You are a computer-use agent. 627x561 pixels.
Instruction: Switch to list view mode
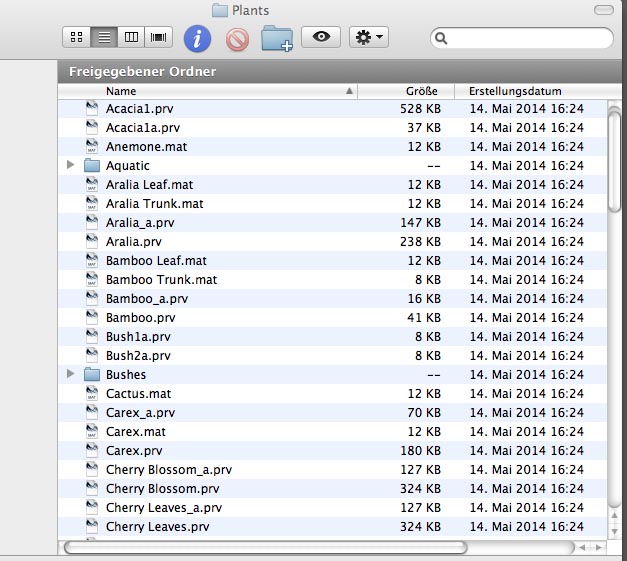[104, 37]
